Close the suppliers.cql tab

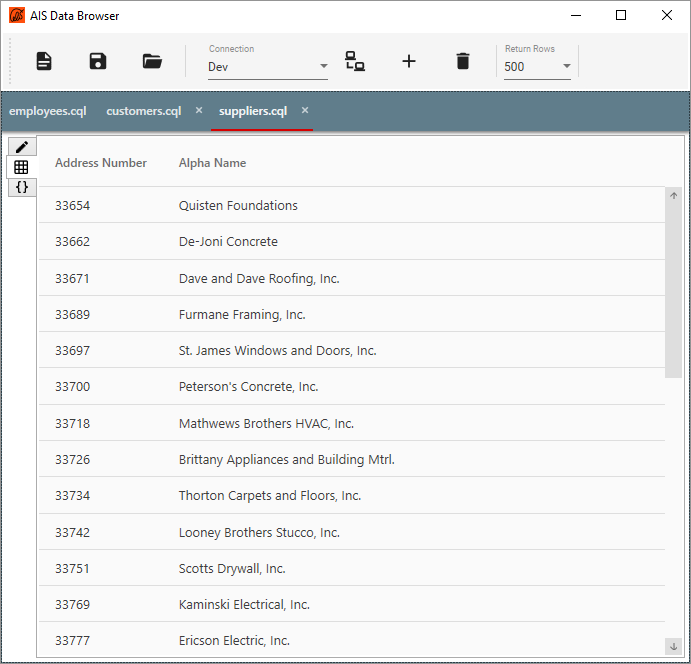305,110
